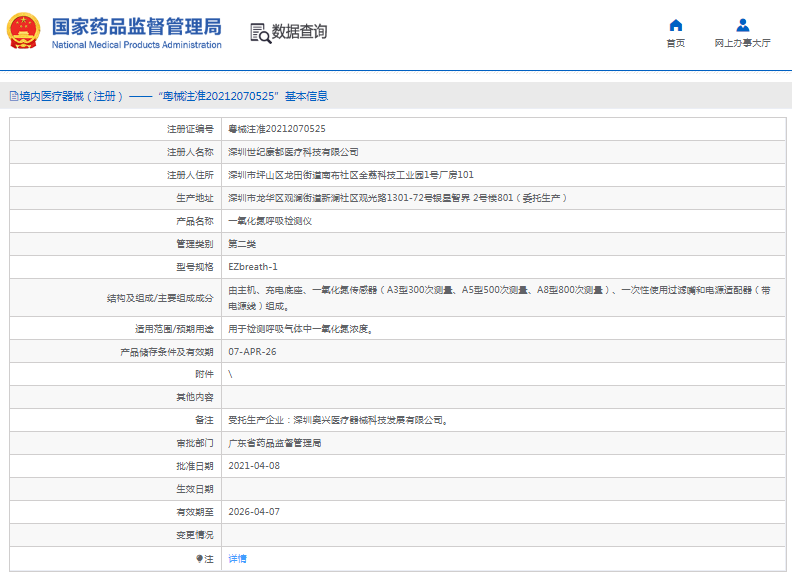
Task: Open the 详情 link in the 注 row
Action: [237, 558]
